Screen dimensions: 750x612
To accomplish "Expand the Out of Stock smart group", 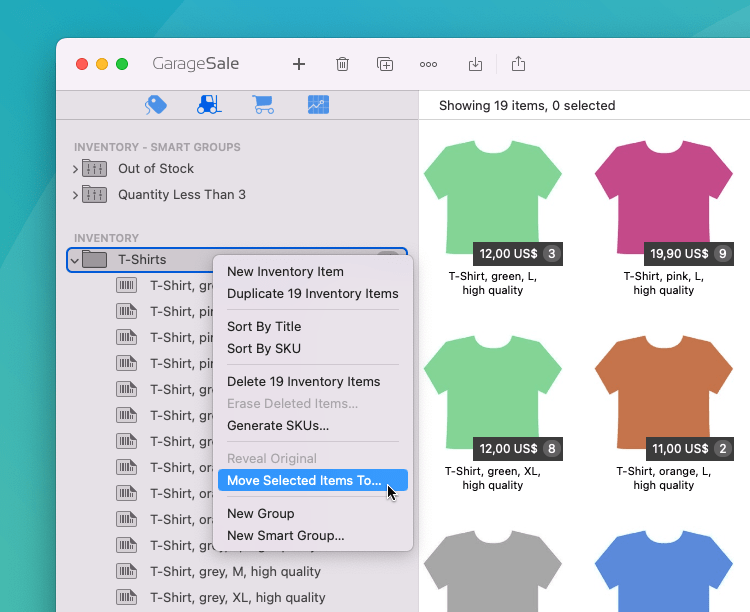I will coord(75,169).
